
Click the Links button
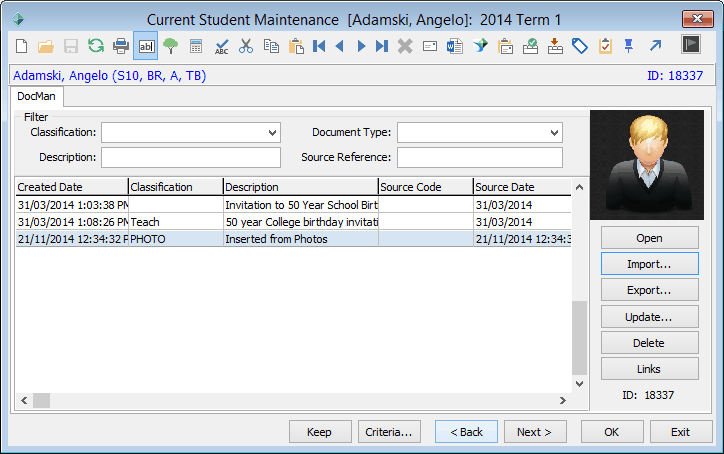[x=650, y=369]
